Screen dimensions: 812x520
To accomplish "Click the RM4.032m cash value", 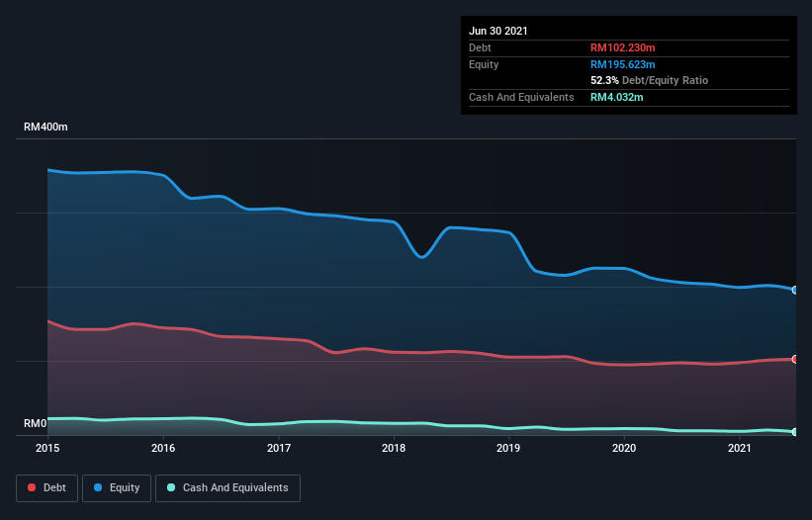I will pos(617,97).
